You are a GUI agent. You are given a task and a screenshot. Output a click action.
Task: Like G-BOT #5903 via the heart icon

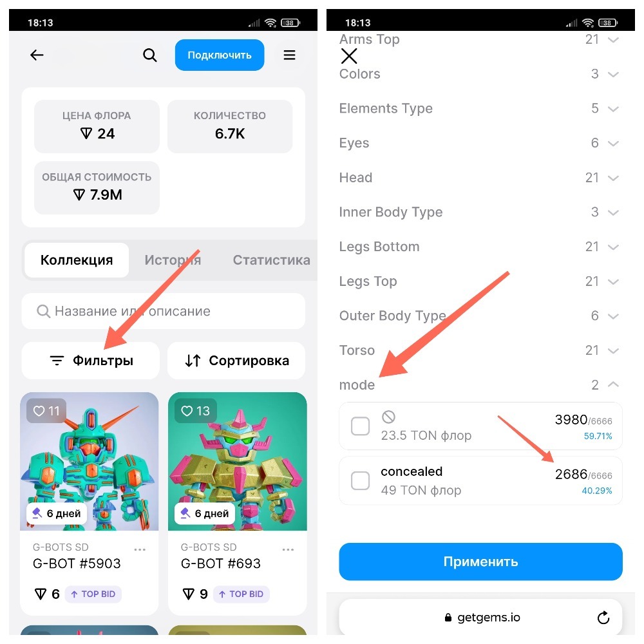click(x=39, y=411)
